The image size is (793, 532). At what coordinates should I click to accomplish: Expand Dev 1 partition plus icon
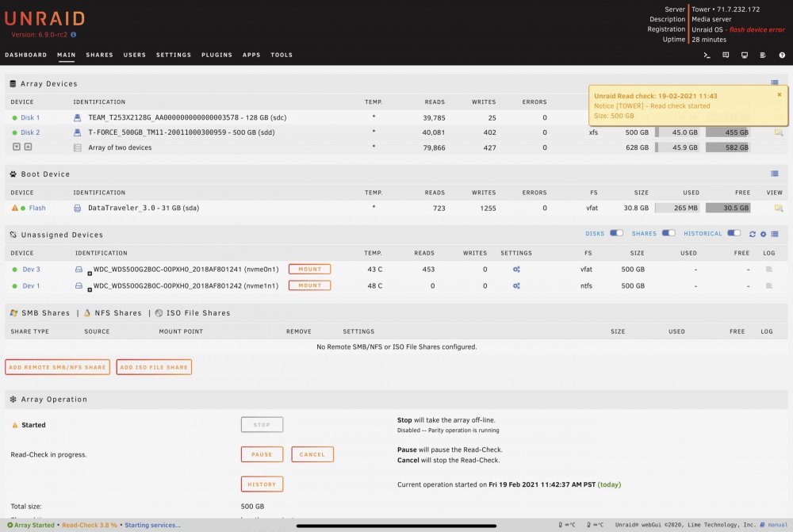(x=90, y=289)
